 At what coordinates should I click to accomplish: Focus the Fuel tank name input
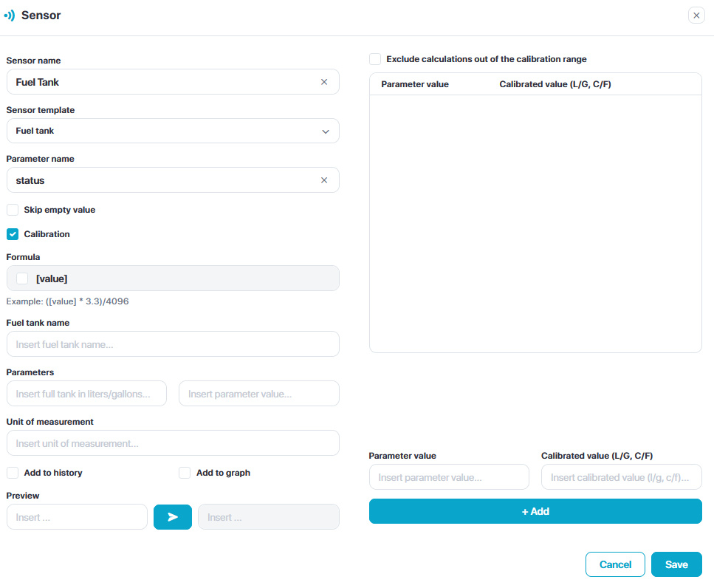[173, 344]
